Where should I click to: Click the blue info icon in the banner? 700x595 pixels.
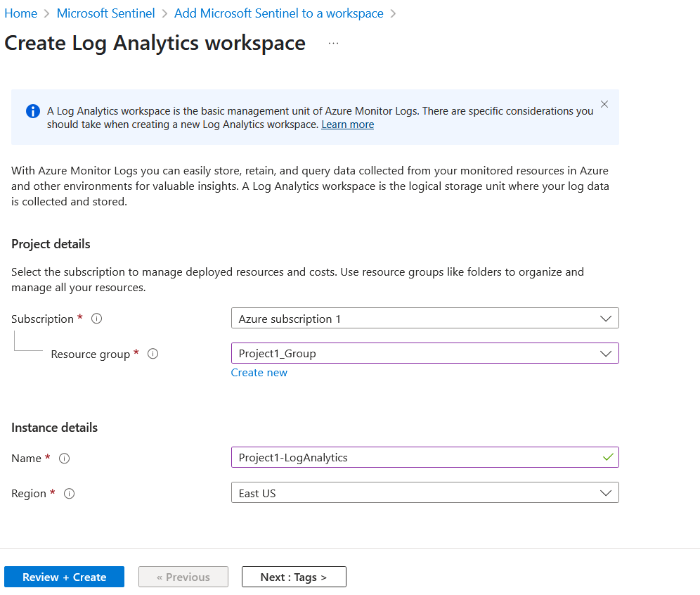32,111
